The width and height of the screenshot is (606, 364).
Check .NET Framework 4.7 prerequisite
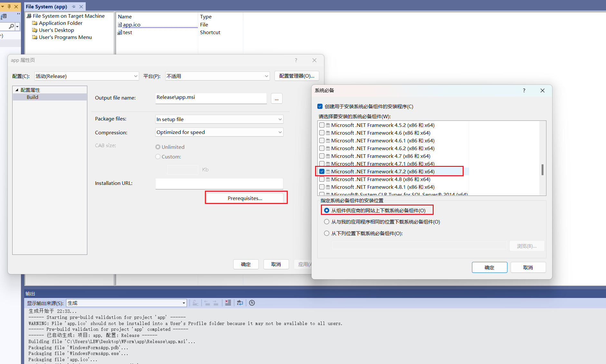(x=322, y=156)
